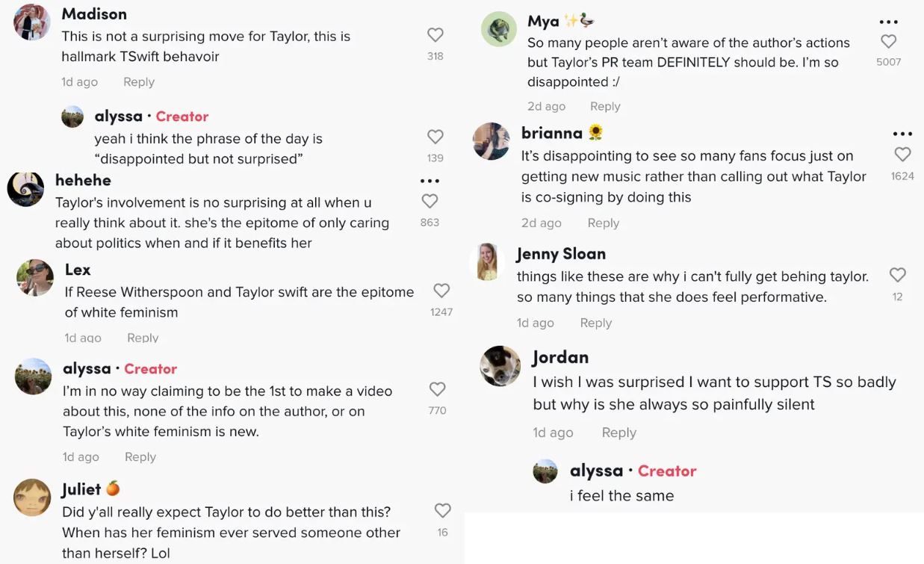Like Jenny Sloan's comment
The height and width of the screenshot is (564, 924).
point(897,275)
